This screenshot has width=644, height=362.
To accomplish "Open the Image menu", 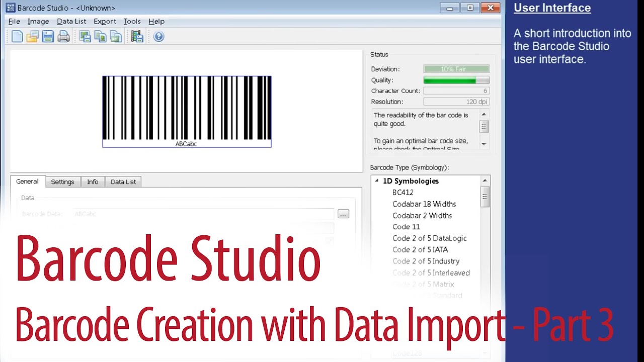I will pos(38,22).
